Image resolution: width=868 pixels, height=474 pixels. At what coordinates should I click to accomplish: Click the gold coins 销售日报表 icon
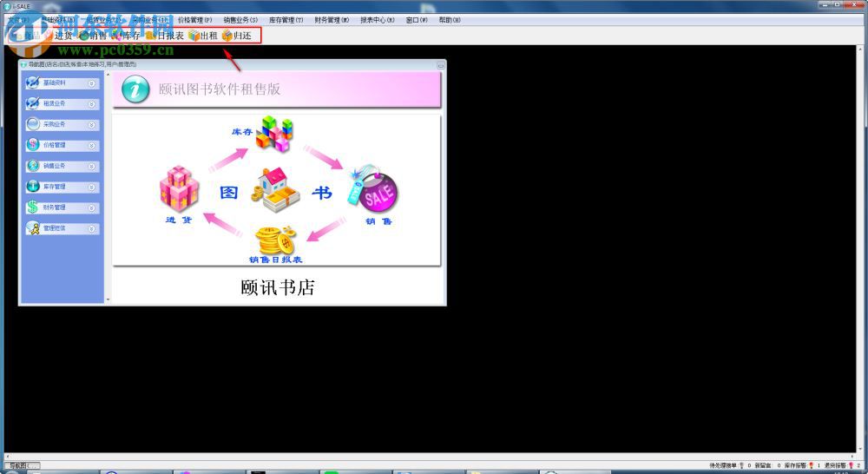275,240
